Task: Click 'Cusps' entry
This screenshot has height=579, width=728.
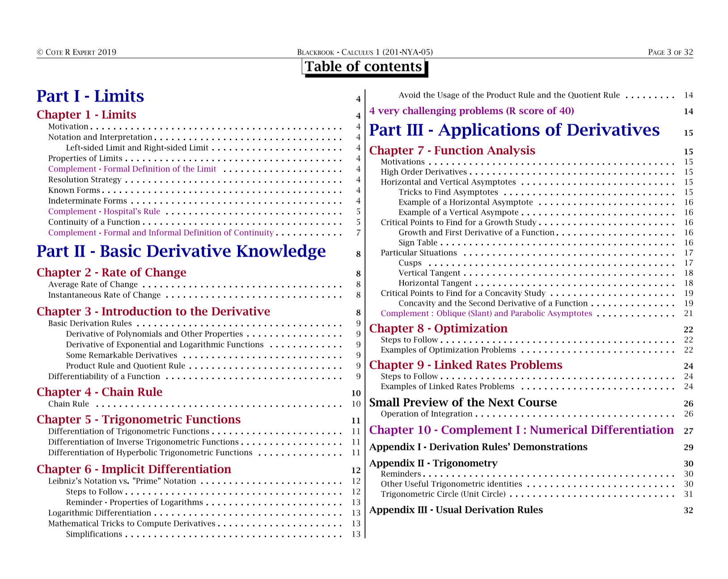Action: [x=410, y=263]
